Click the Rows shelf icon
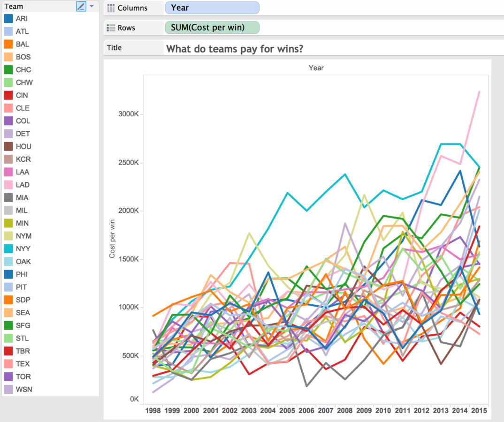The width and height of the screenshot is (504, 422). coord(111,28)
